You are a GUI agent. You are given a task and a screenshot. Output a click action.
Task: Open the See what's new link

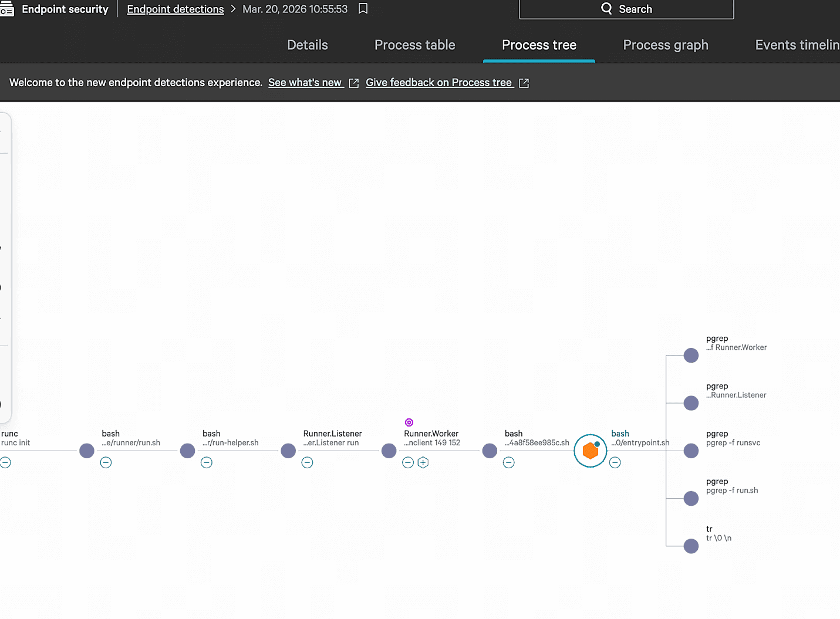(305, 82)
